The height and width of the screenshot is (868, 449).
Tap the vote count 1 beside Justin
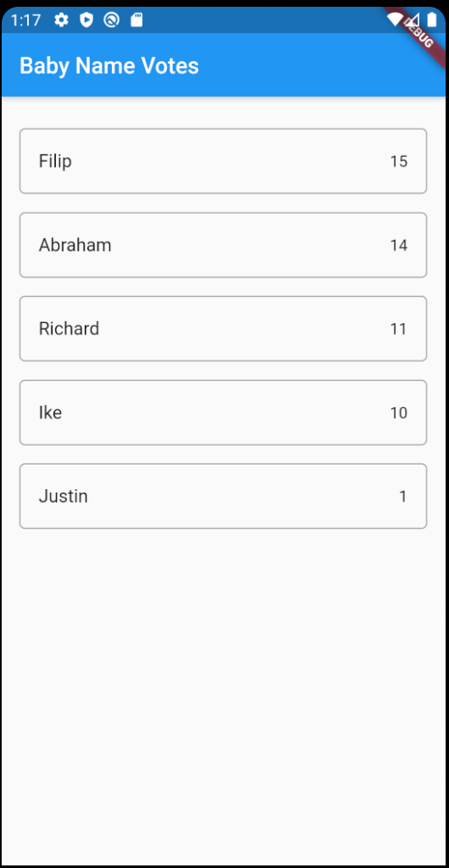point(403,497)
